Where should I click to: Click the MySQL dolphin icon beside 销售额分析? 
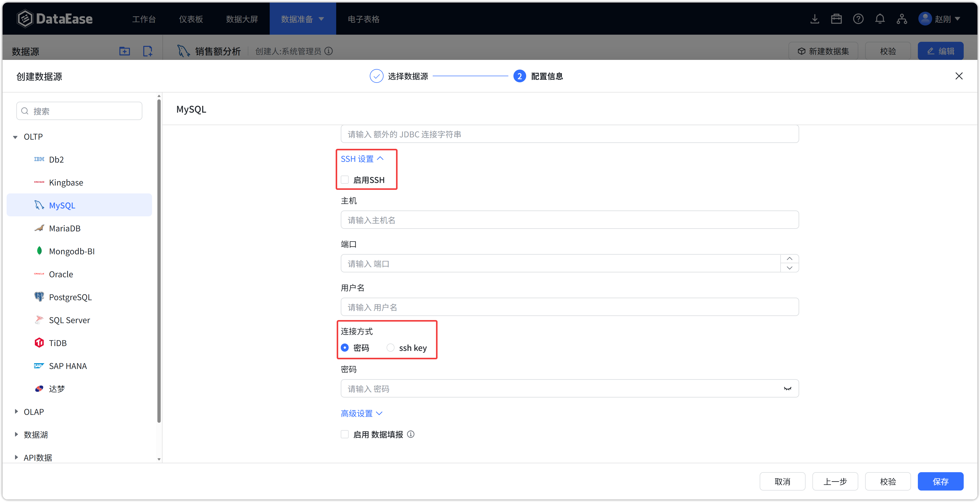click(x=183, y=51)
